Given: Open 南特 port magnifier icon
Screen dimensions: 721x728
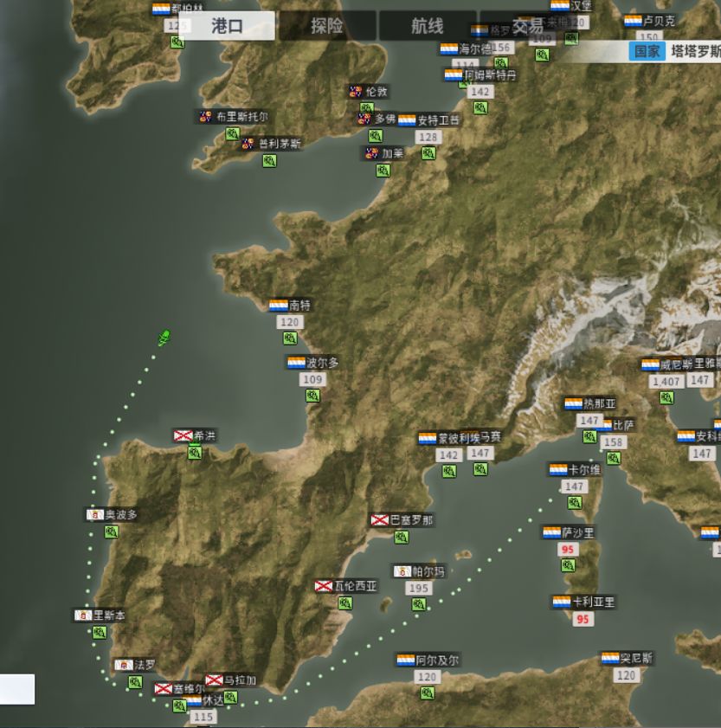Looking at the screenshot, I should [x=290, y=338].
